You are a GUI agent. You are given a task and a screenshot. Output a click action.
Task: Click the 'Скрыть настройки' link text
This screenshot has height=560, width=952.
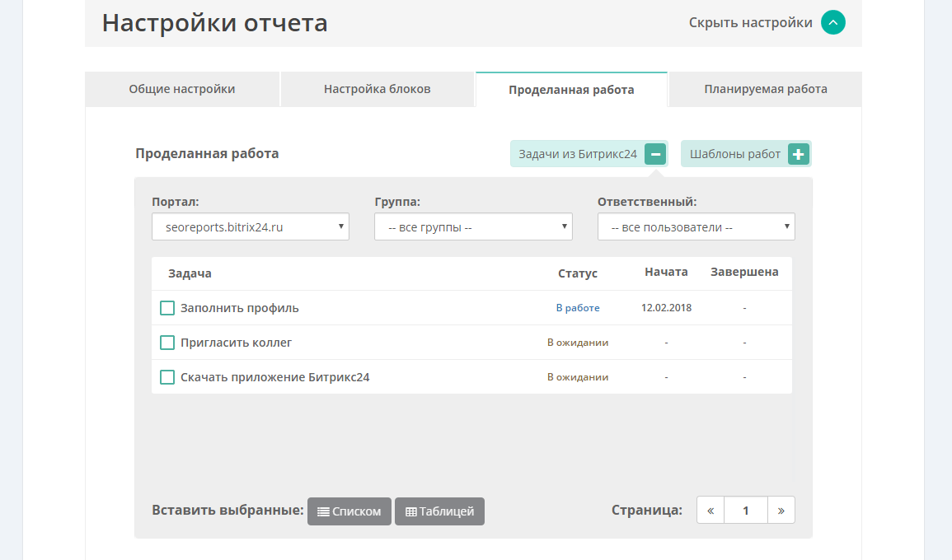(750, 23)
